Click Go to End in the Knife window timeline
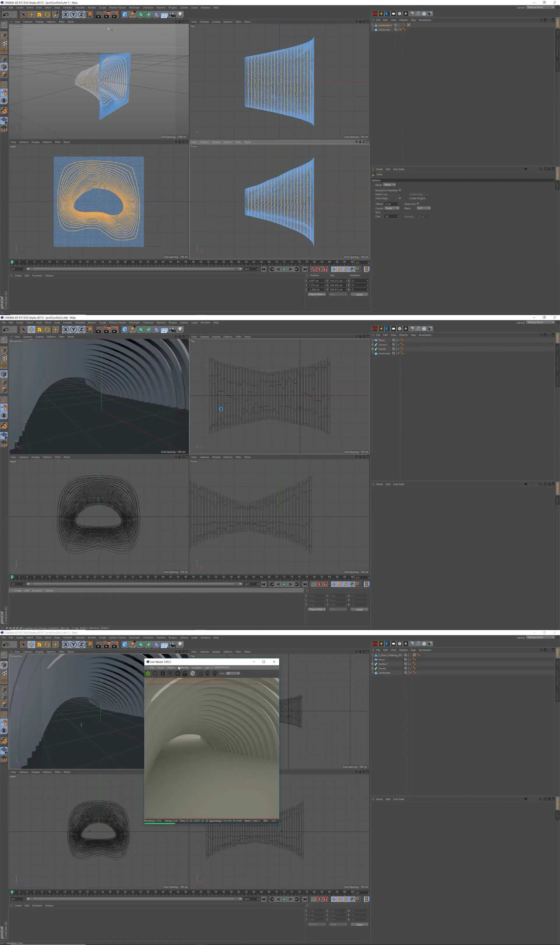Viewport: 560px width, 945px height. [x=305, y=269]
